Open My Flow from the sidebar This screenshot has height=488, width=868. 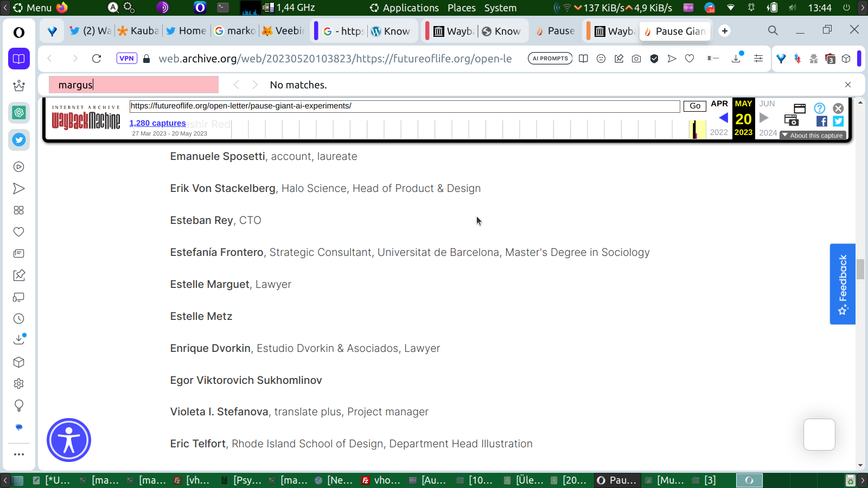19,189
